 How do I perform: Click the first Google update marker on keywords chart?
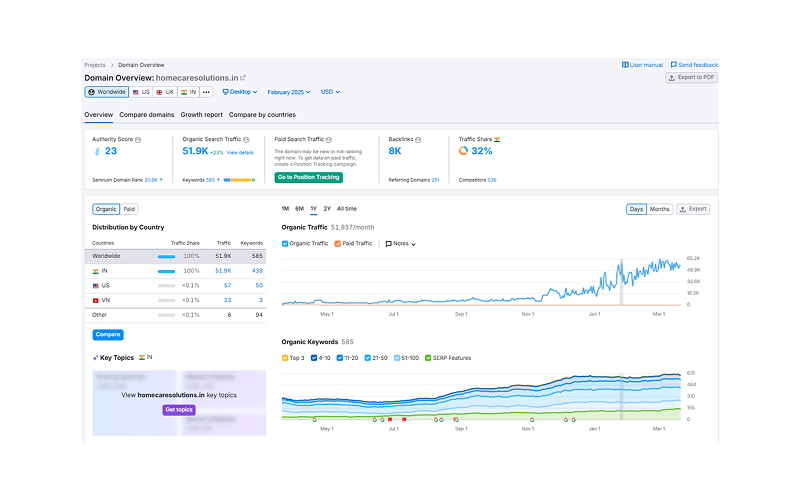pos(315,419)
